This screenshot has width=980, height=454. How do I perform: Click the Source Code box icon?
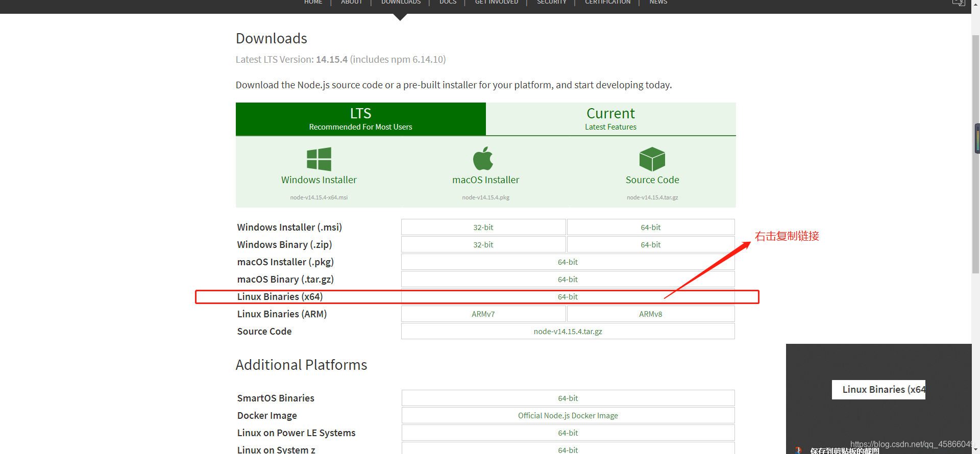652,159
